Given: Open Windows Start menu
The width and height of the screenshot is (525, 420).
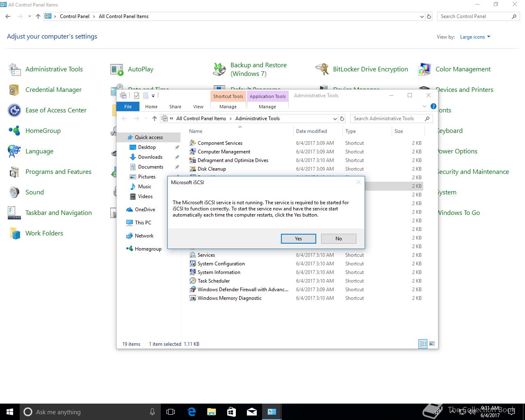Looking at the screenshot, I should coord(10,412).
